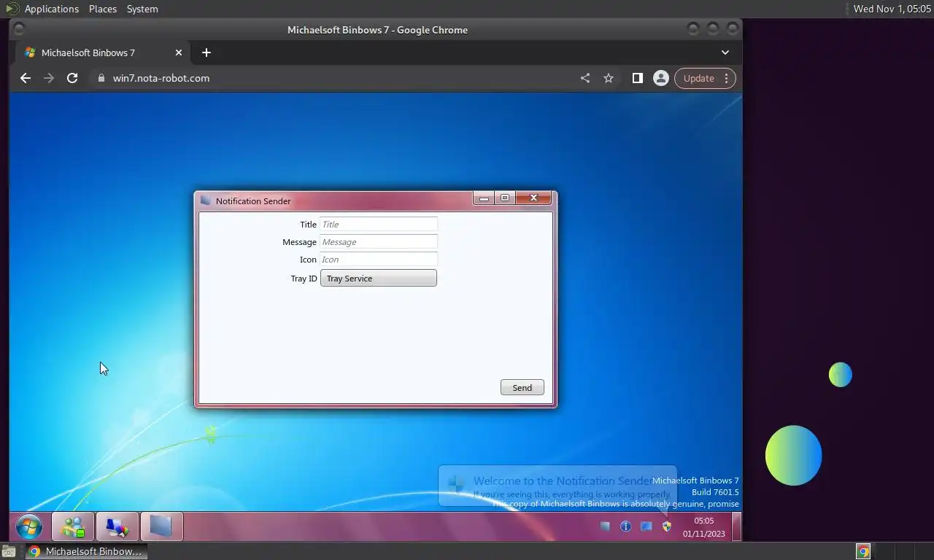Click the Chrome window menu button in titlebar

[19, 30]
